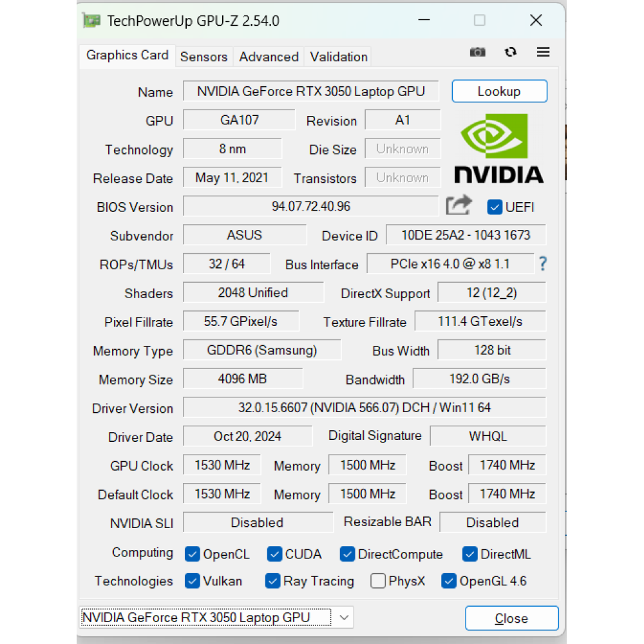Image resolution: width=644 pixels, height=644 pixels.
Task: Toggle the Vulkan checkbox
Action: click(192, 581)
